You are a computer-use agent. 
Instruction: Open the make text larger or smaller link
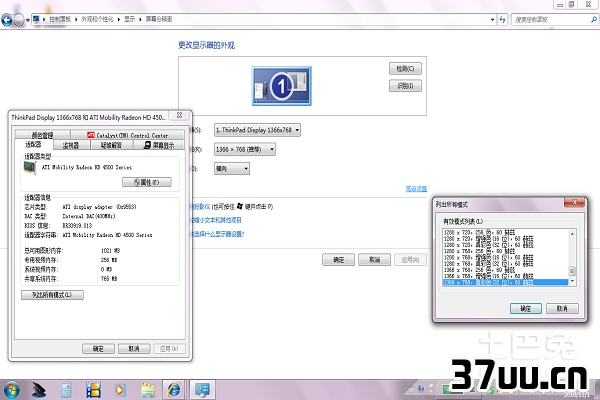click(x=216, y=220)
